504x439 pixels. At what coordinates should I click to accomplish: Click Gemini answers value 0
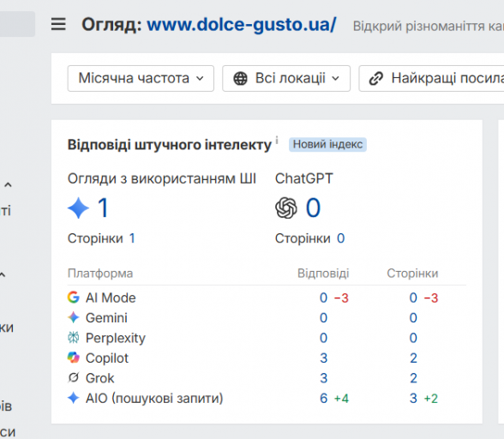pos(323,318)
